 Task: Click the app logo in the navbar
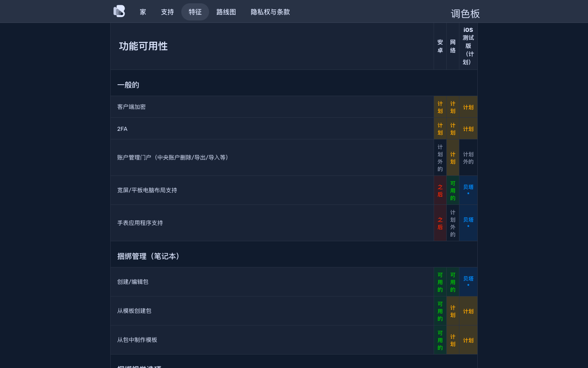point(119,11)
